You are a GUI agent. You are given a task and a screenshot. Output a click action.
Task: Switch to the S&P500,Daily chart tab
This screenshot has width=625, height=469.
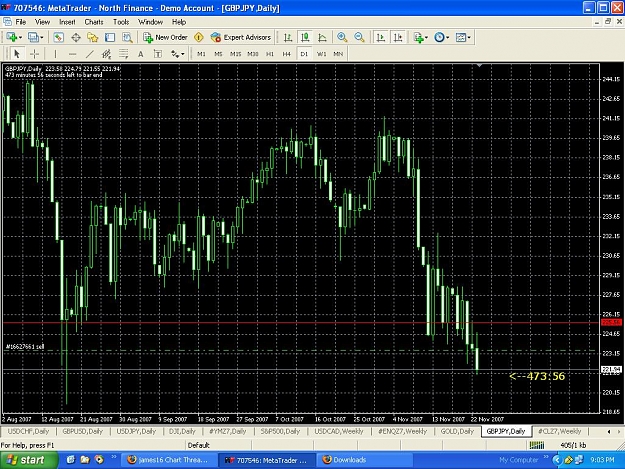(x=280, y=431)
